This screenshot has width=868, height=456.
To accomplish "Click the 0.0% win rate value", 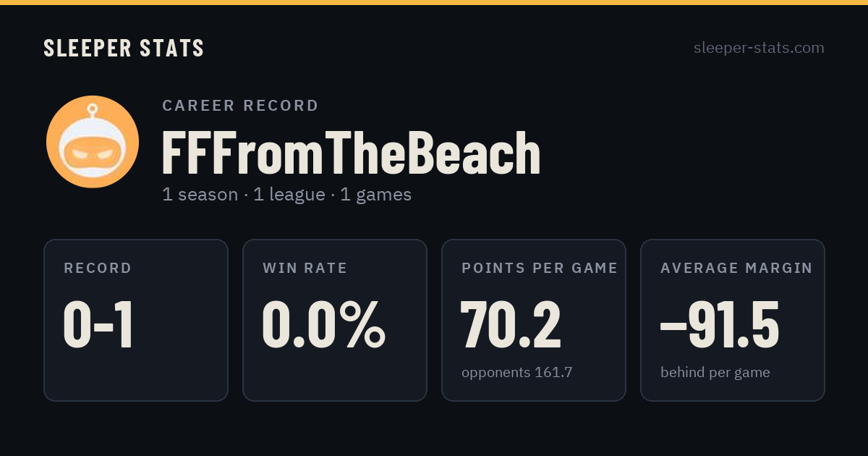I will click(x=323, y=325).
